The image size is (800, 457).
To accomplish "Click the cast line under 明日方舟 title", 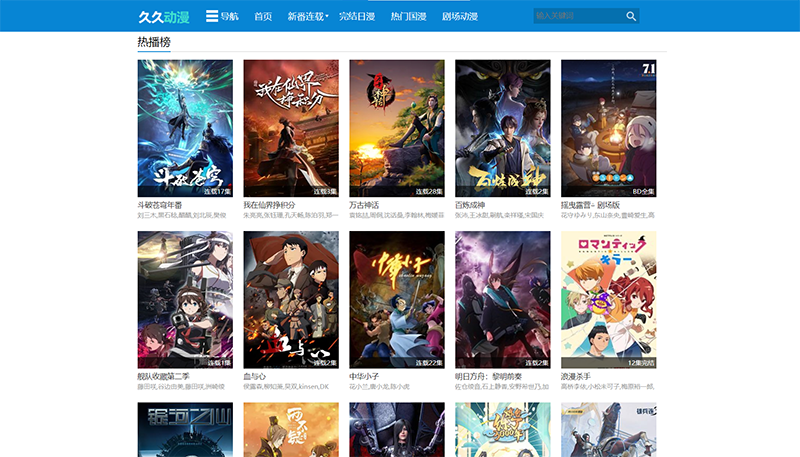I will (502, 387).
